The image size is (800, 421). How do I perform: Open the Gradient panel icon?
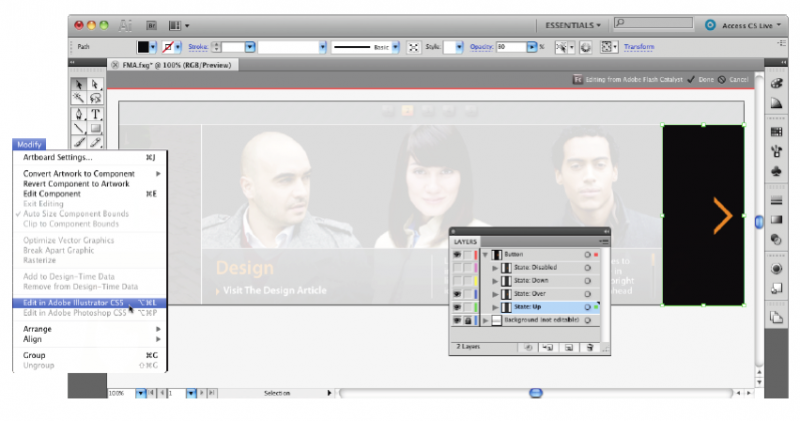pyautogui.click(x=777, y=219)
